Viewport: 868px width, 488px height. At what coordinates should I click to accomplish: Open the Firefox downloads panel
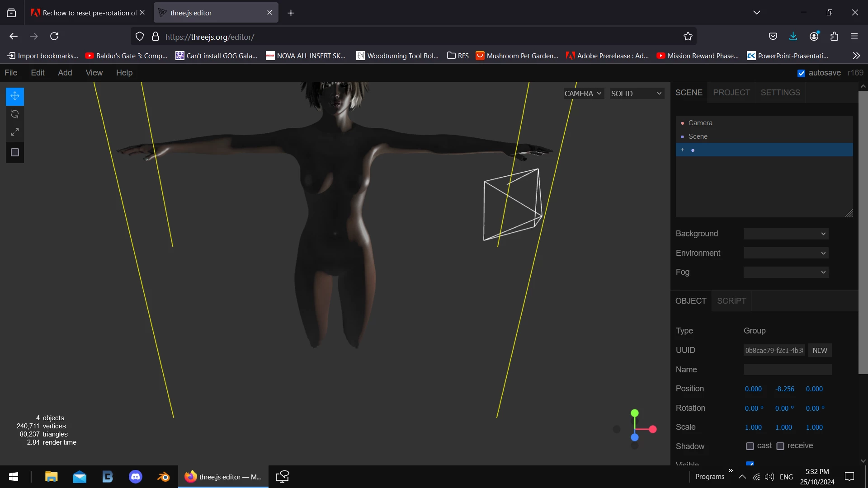point(793,37)
